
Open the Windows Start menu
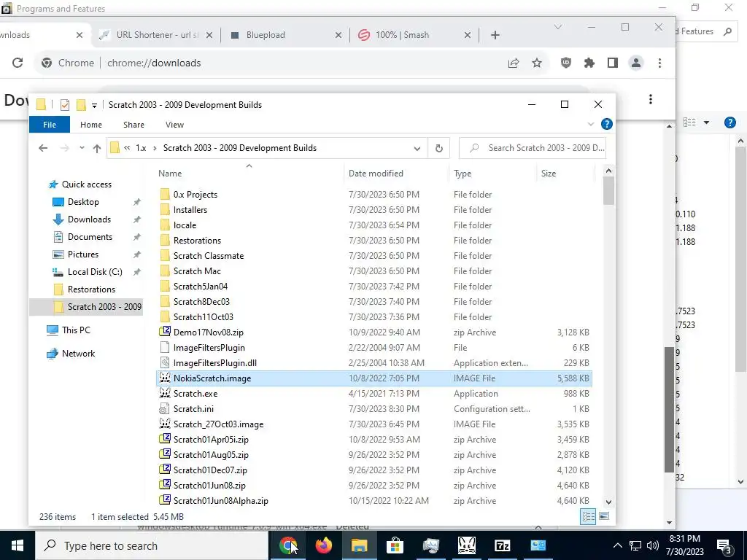click(x=18, y=545)
